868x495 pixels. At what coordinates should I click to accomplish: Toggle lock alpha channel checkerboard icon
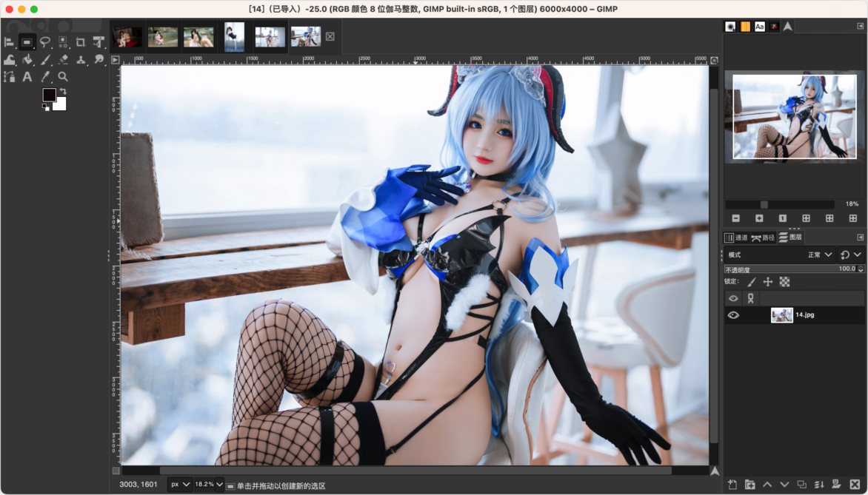tap(784, 282)
